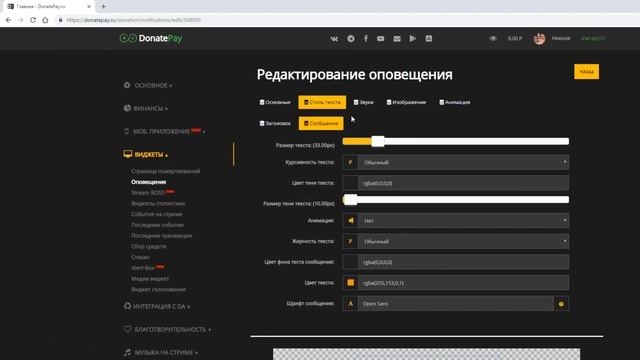Viewport: 640px width, 360px height.
Task: Open a new browser tab
Action: [103, 7]
